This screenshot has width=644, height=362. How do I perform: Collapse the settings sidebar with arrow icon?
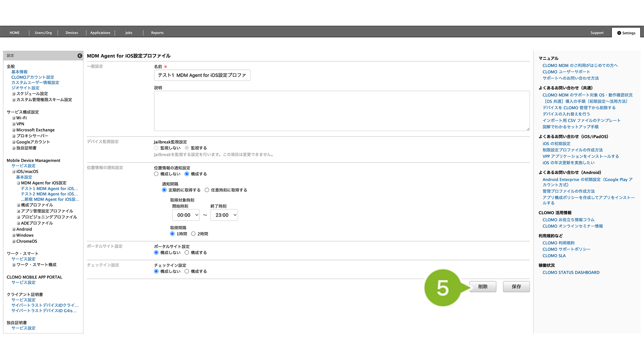point(80,56)
